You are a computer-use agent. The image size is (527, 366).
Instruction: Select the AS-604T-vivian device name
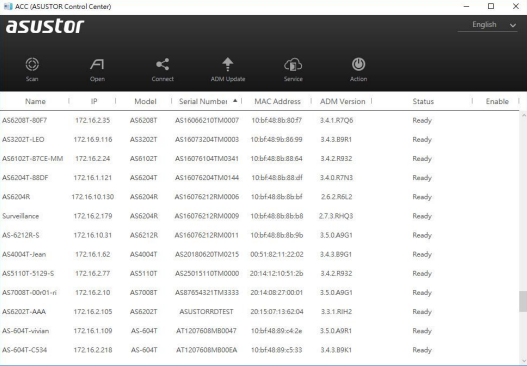(26, 331)
